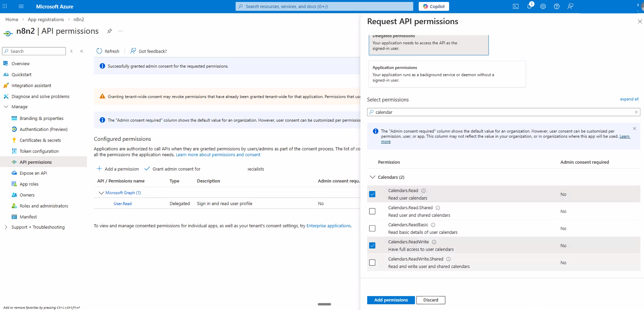The width and height of the screenshot is (644, 310).
Task: Click the Add permissions button
Action: [391, 300]
